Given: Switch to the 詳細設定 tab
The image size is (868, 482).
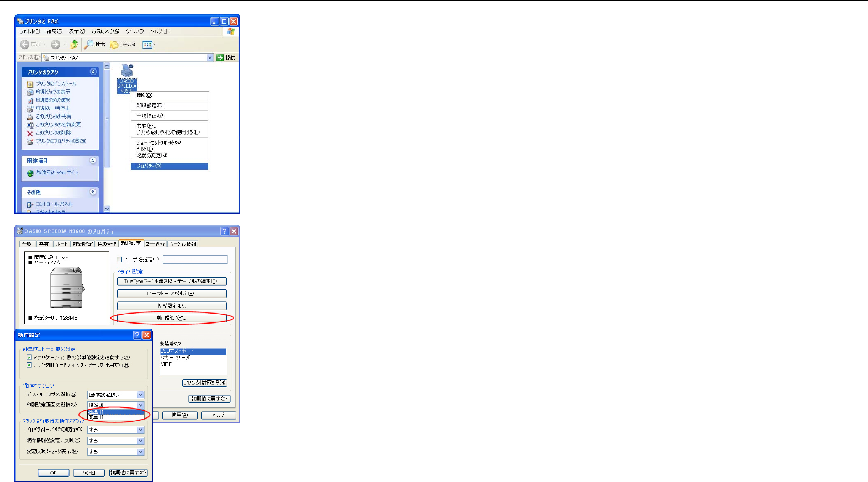Looking at the screenshot, I should tap(83, 244).
